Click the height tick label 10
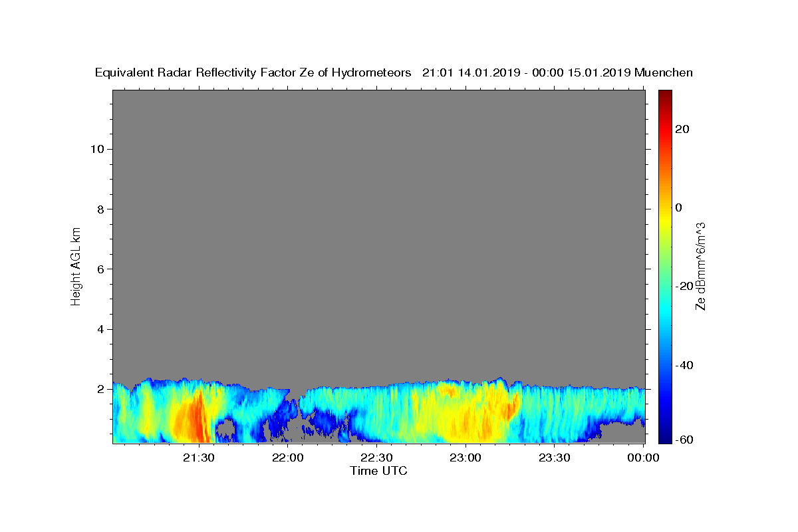Screen dimensions: 798x532 [x=96, y=149]
